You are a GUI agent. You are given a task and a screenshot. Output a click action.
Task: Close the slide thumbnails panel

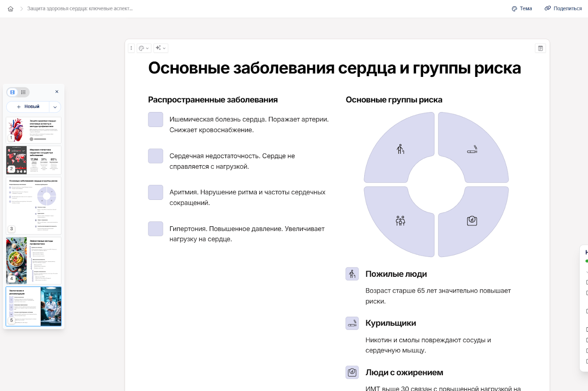point(57,91)
